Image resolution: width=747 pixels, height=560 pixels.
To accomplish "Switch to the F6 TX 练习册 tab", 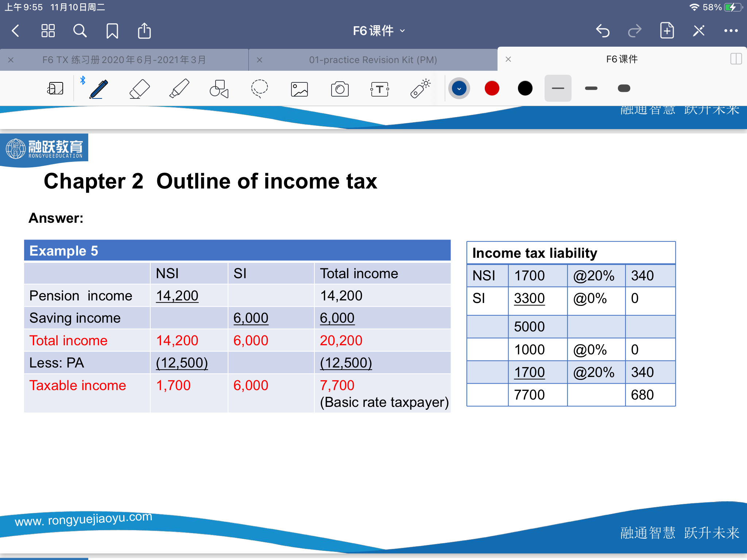I will coord(124,60).
